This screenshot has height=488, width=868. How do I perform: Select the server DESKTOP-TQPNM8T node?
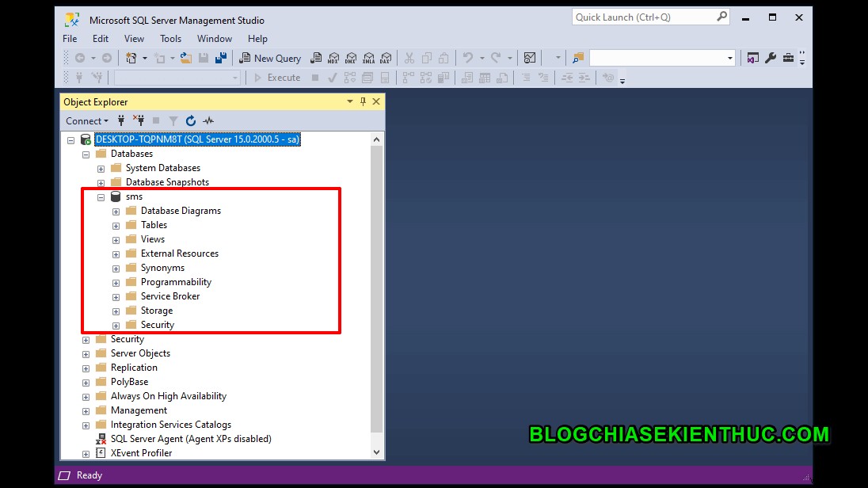coord(197,139)
